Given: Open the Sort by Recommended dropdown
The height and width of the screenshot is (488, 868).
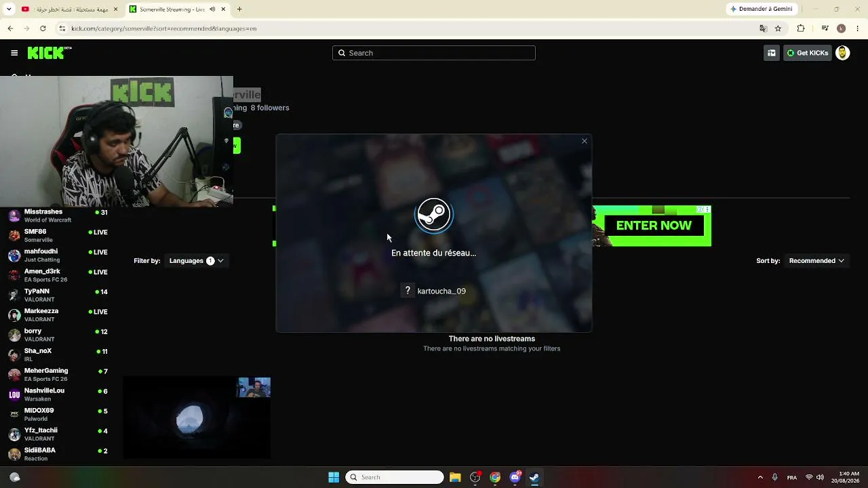Looking at the screenshot, I should (816, 261).
